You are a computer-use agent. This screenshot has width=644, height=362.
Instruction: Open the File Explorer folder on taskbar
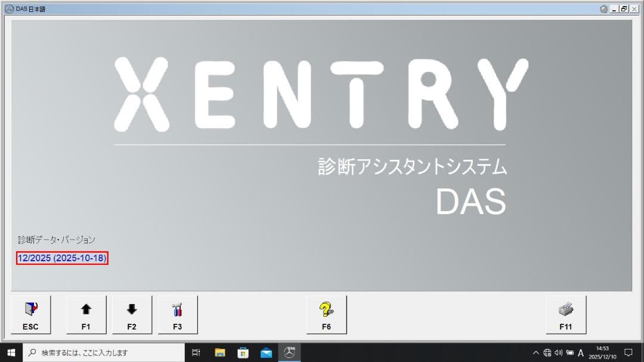[220, 352]
